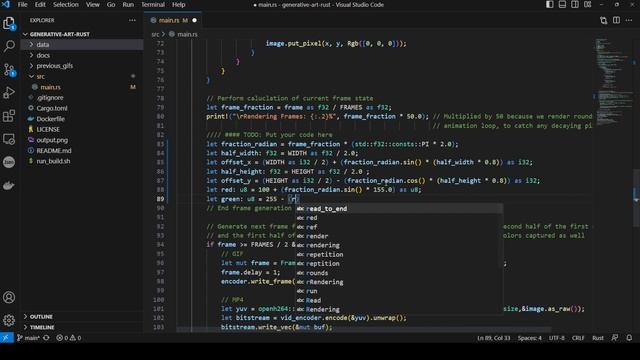Choose 'render' autocomplete suggestion
This screenshot has height=360, width=640.
tap(399, 236)
